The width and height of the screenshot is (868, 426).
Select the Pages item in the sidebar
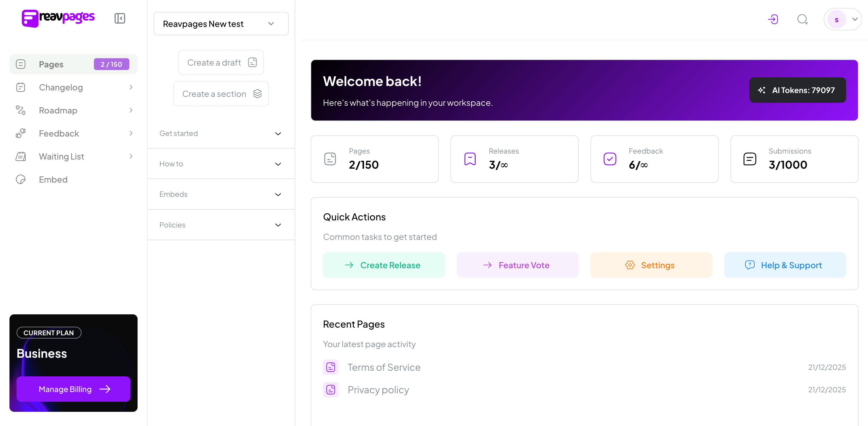(51, 64)
